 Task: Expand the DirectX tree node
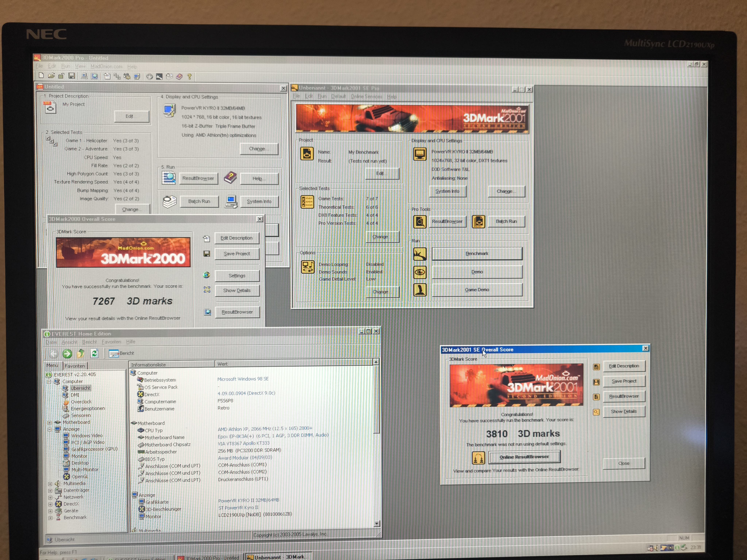50,504
